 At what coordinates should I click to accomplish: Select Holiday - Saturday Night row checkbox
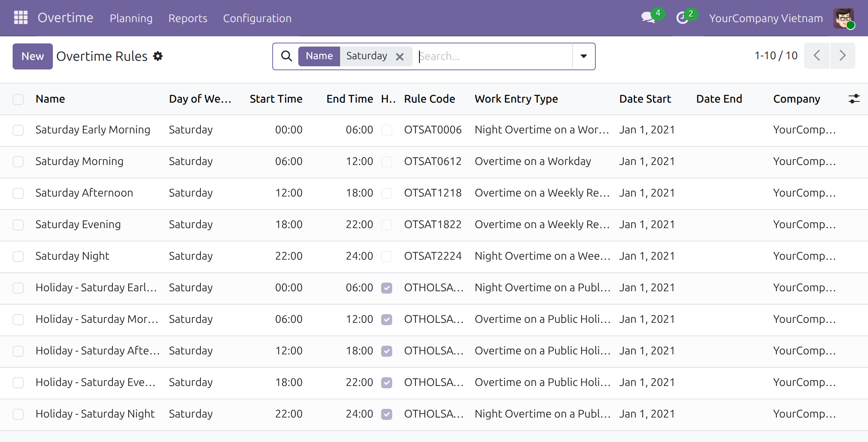pyautogui.click(x=18, y=414)
